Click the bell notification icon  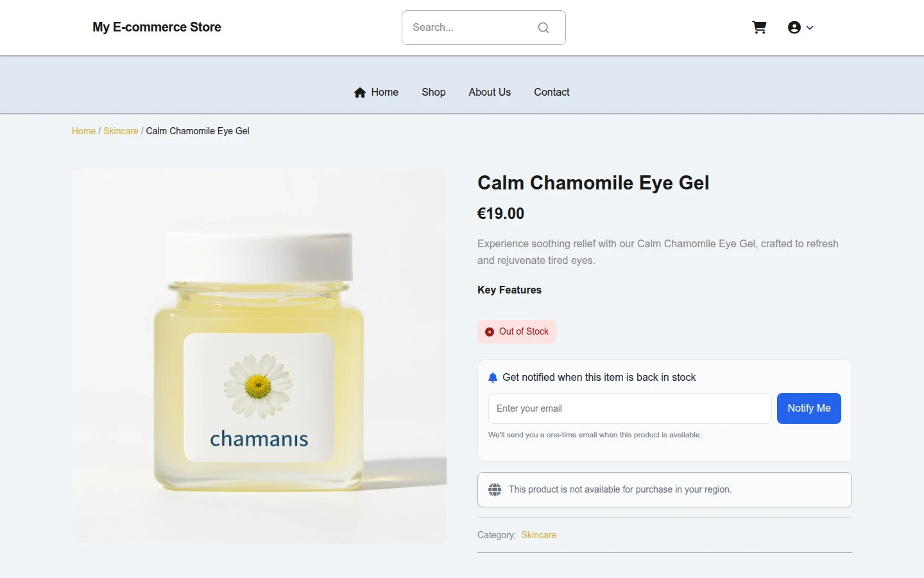[493, 378]
